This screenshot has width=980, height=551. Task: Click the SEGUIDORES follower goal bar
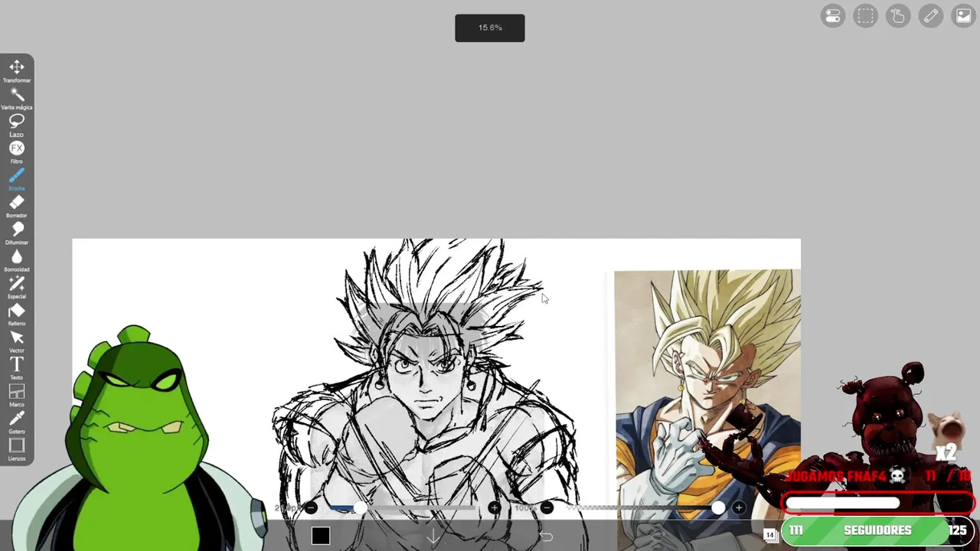[877, 530]
